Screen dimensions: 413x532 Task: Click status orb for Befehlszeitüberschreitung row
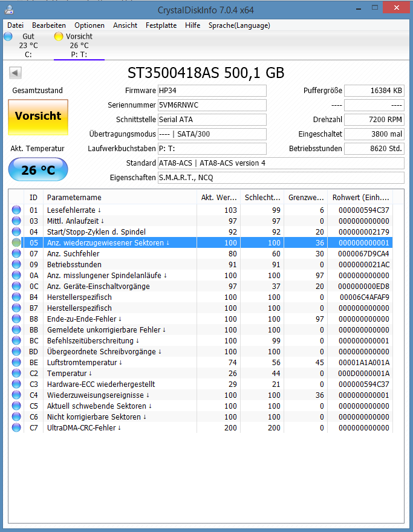(x=16, y=340)
